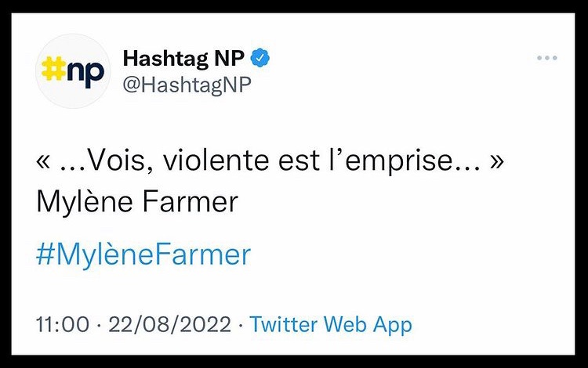
Task: Click the Twitter Web App source link
Action: coord(331,324)
